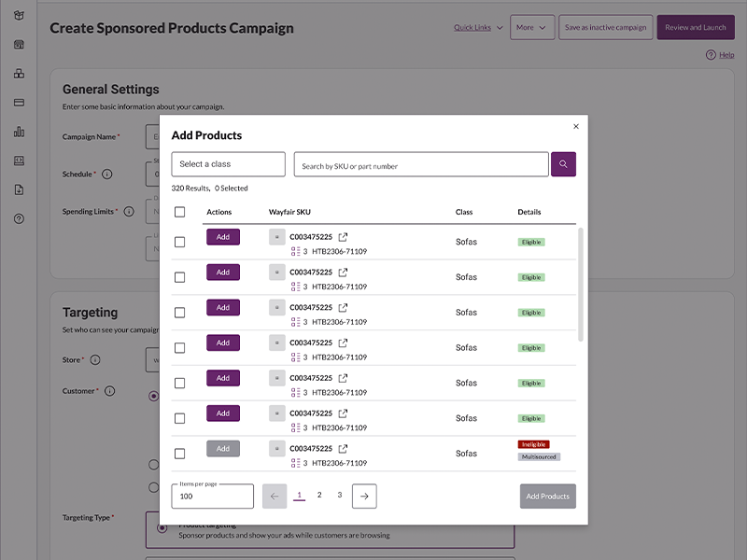Open the Select a class dropdown

pos(228,164)
